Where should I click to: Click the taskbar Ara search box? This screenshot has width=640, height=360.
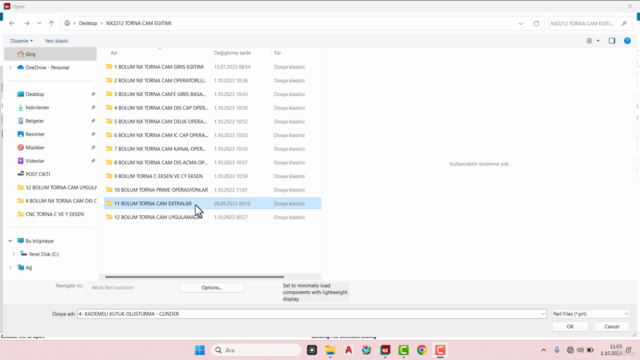coord(256,350)
